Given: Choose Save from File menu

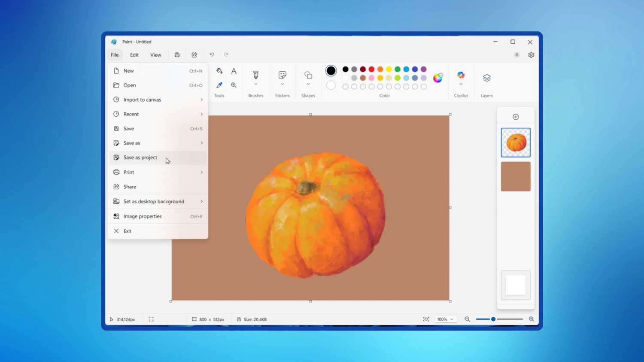Looking at the screenshot, I should tap(158, 129).
